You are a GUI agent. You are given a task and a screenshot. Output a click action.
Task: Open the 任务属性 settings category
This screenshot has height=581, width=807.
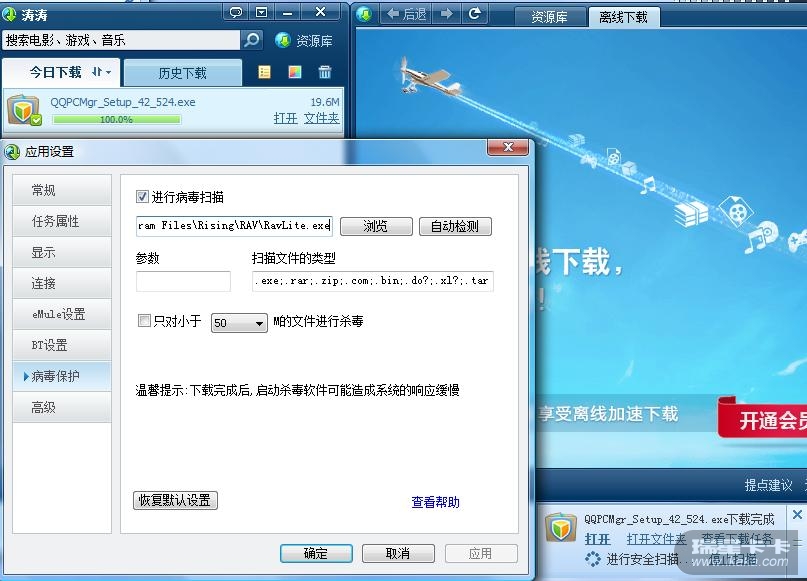62,221
